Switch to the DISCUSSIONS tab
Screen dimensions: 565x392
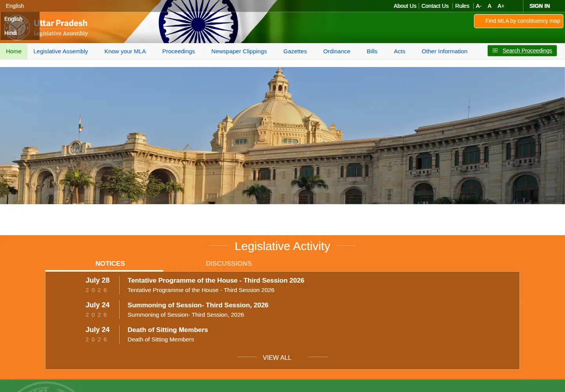coord(229,264)
